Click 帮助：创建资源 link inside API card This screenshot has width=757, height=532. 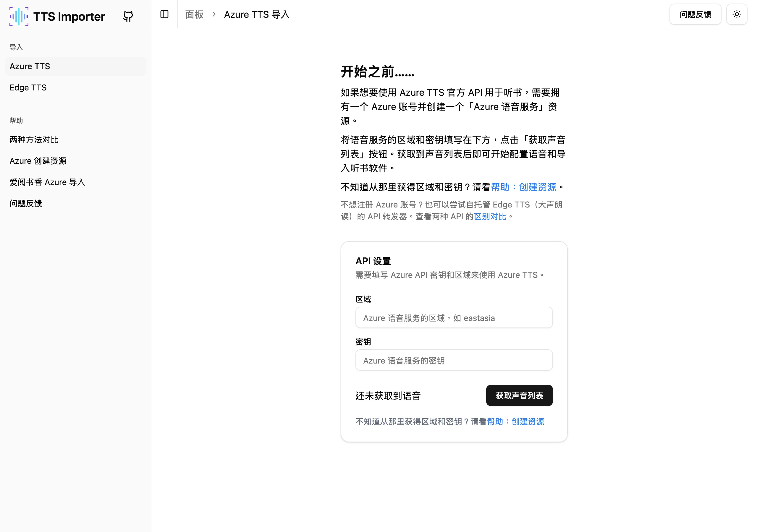click(515, 421)
